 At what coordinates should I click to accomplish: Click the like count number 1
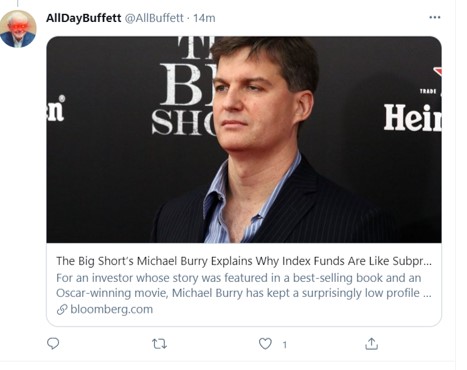(x=285, y=345)
